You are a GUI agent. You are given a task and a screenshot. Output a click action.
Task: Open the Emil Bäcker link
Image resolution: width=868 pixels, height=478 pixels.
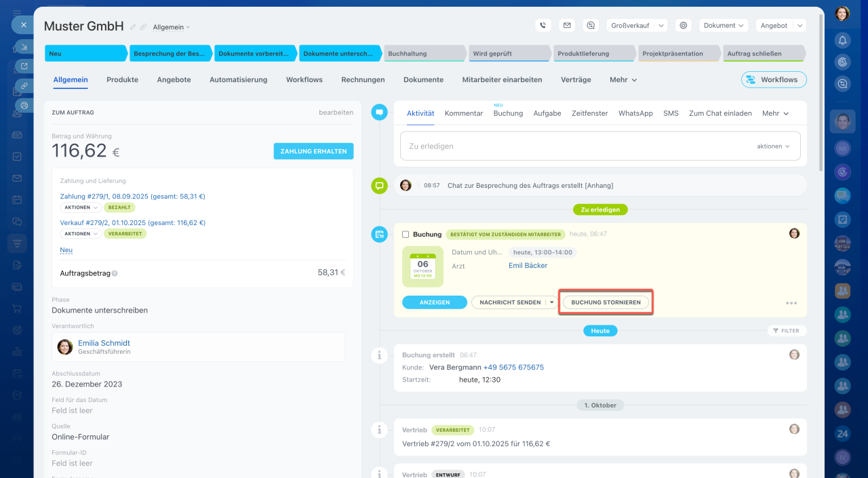coord(528,266)
